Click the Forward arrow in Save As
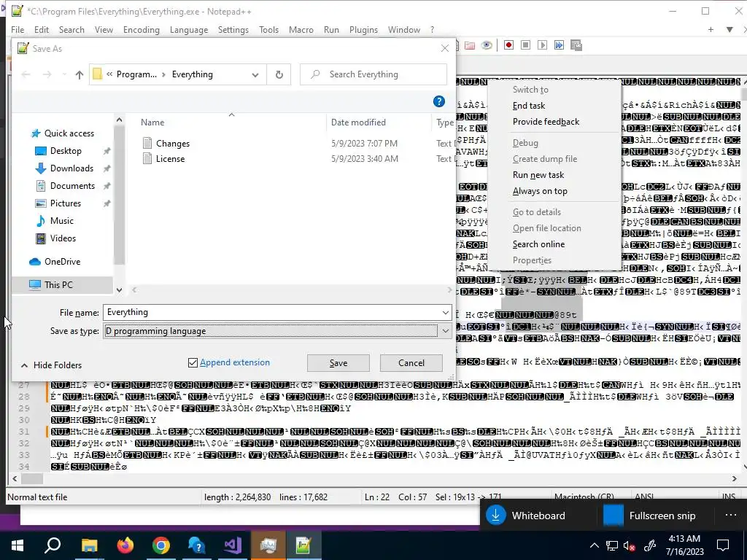This screenshot has width=747, height=560. [x=47, y=75]
